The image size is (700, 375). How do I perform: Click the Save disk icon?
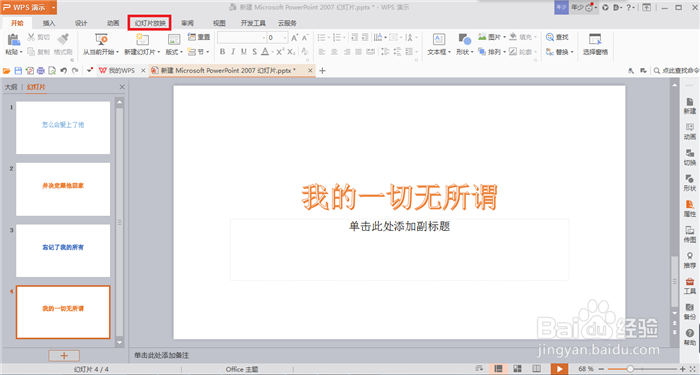18,71
